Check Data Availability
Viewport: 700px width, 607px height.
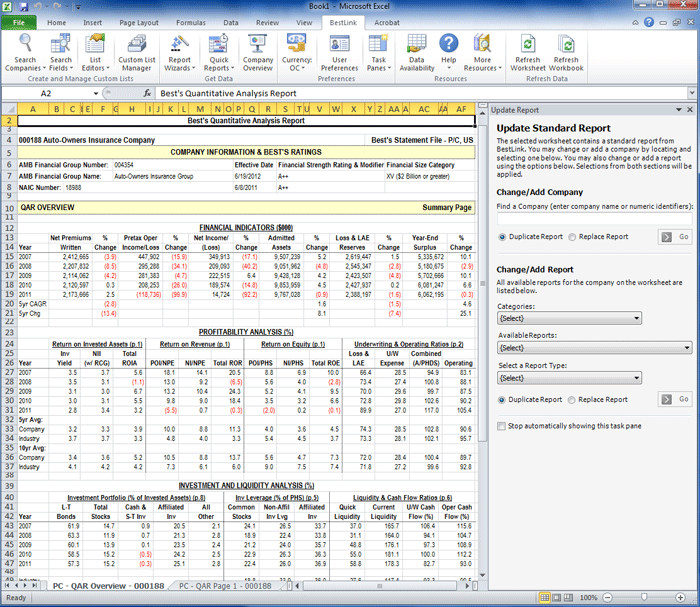(417, 53)
